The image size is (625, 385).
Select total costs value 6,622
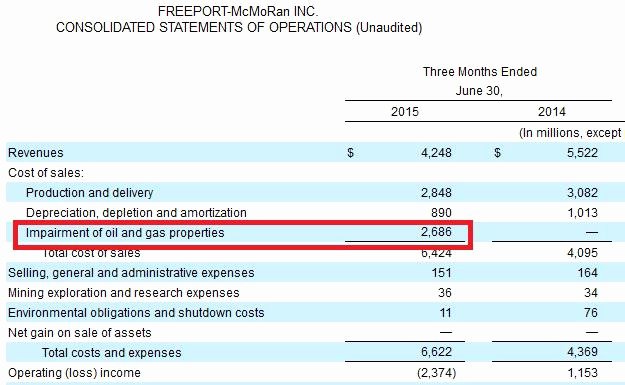coord(436,352)
